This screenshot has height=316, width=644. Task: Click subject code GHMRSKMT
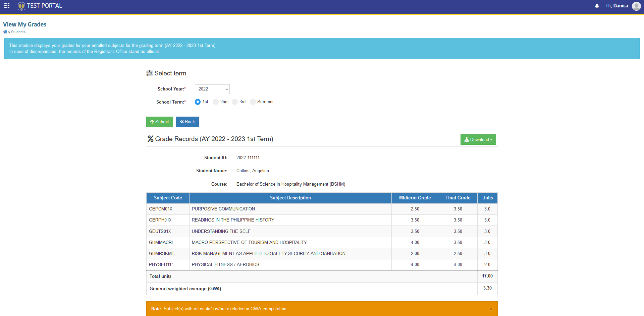tap(162, 254)
